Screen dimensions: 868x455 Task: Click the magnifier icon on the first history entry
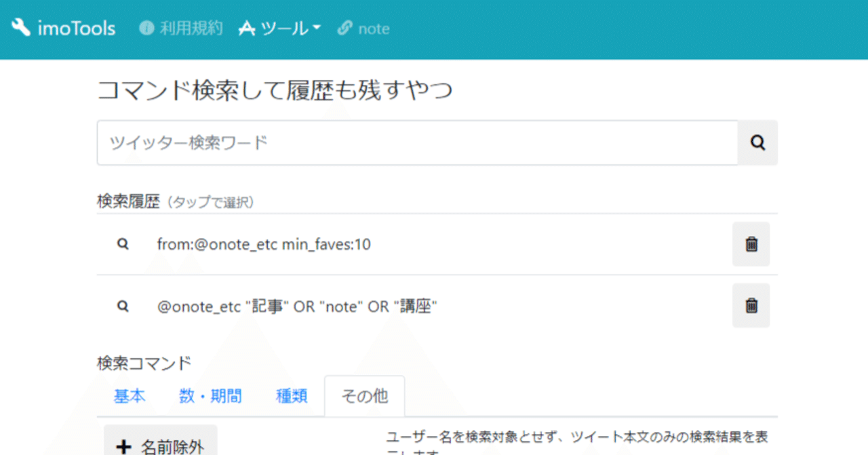(122, 243)
